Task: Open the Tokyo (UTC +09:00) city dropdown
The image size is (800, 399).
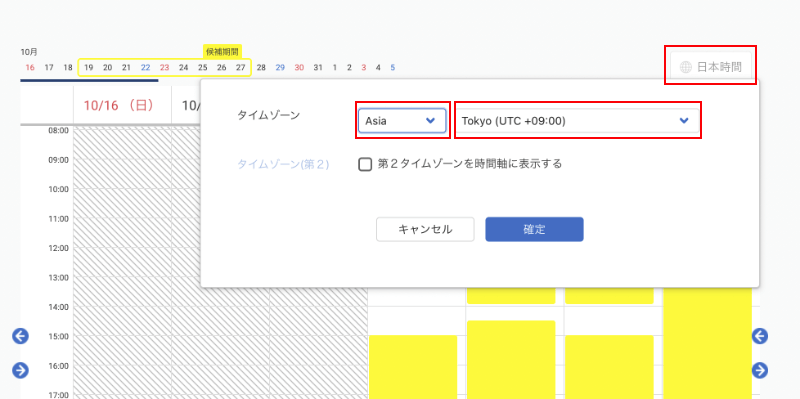Action: pyautogui.click(x=577, y=121)
